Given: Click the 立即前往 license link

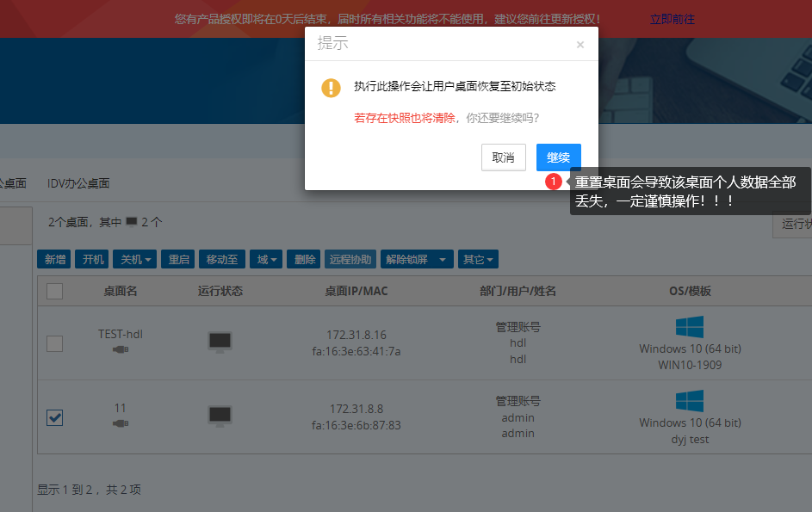Looking at the screenshot, I should pos(672,19).
